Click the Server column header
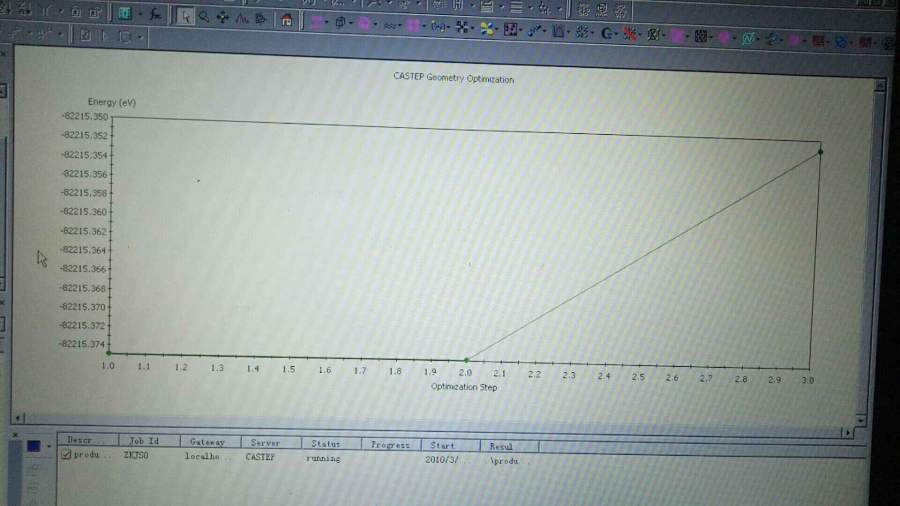Image resolution: width=900 pixels, height=506 pixels. 271,443
